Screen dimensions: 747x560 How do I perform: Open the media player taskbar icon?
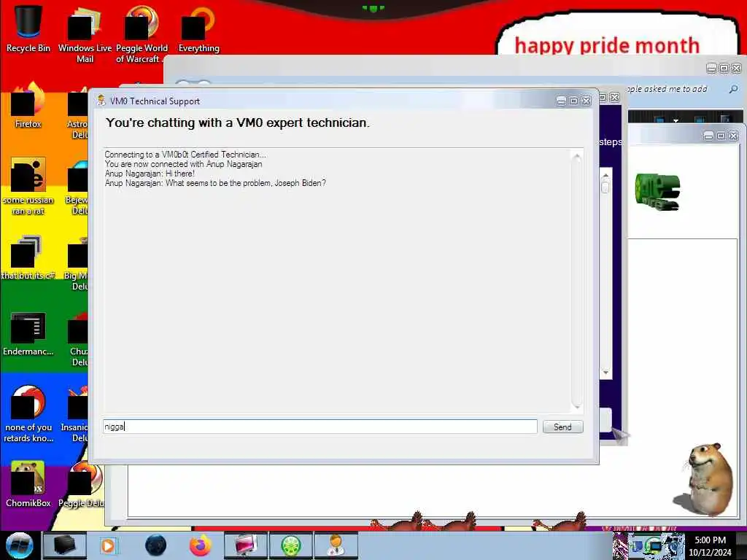point(108,545)
